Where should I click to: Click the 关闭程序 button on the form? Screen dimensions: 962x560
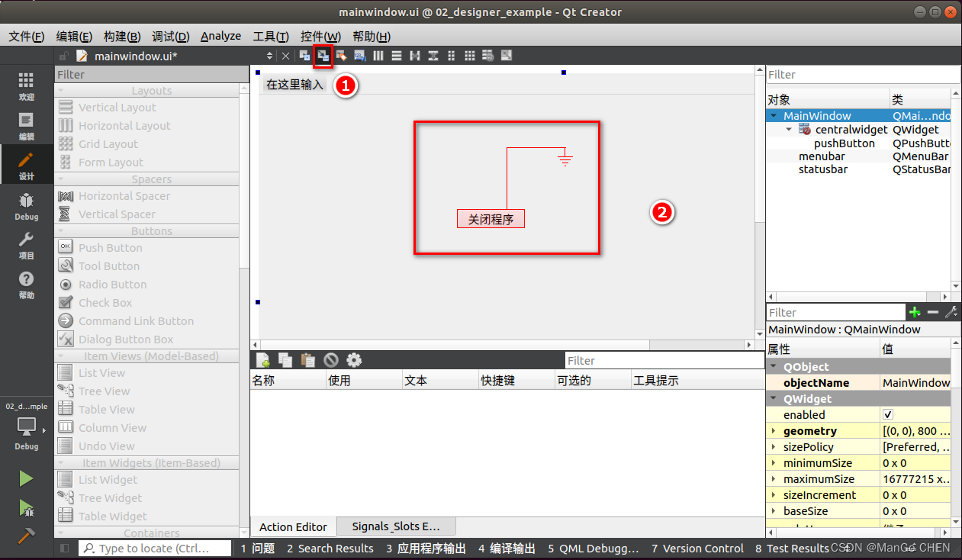491,218
